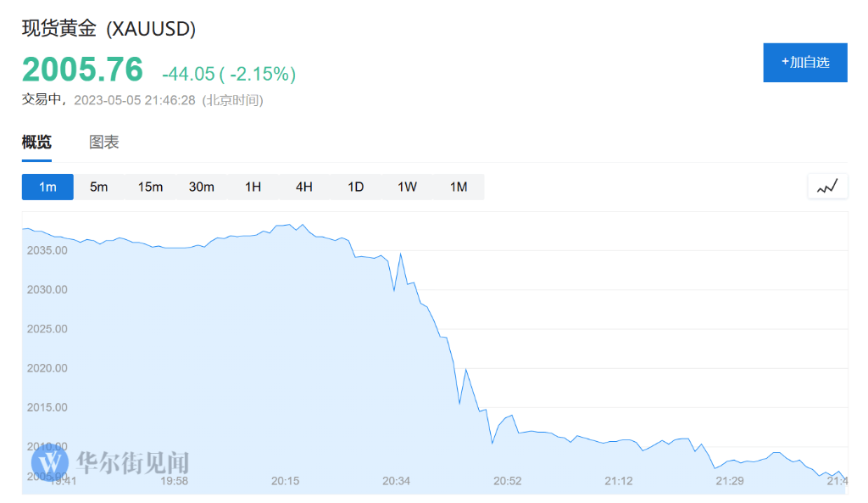Open the chart style icon
This screenshot has height=503, width=868.
click(827, 186)
